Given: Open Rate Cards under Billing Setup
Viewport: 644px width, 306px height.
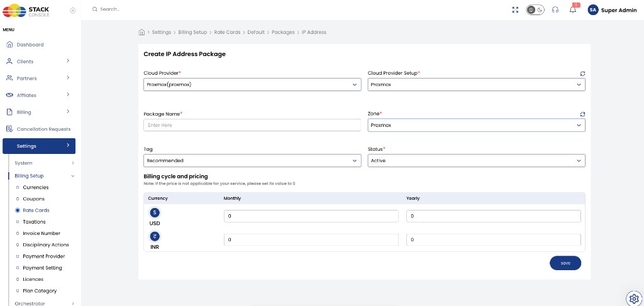Looking at the screenshot, I should pos(36,210).
